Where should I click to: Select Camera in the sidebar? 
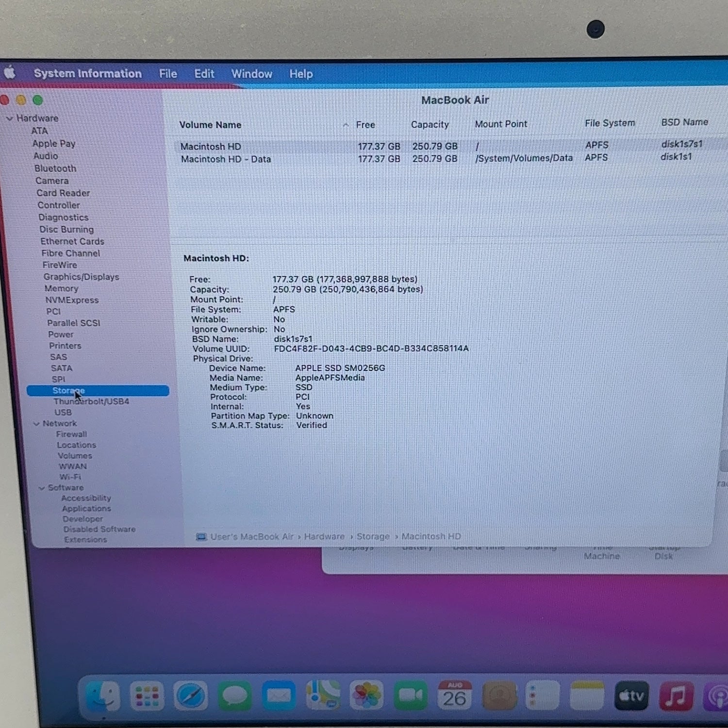pyautogui.click(x=52, y=181)
